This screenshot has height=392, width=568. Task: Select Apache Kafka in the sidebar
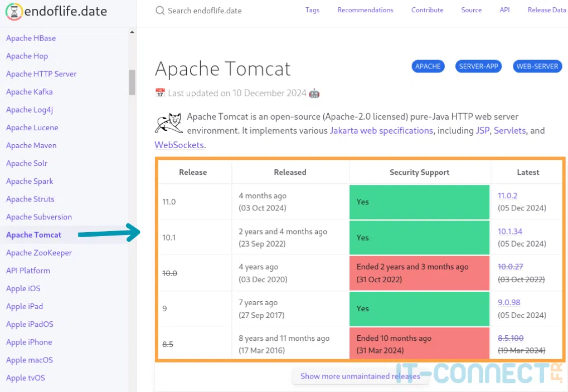click(x=30, y=92)
